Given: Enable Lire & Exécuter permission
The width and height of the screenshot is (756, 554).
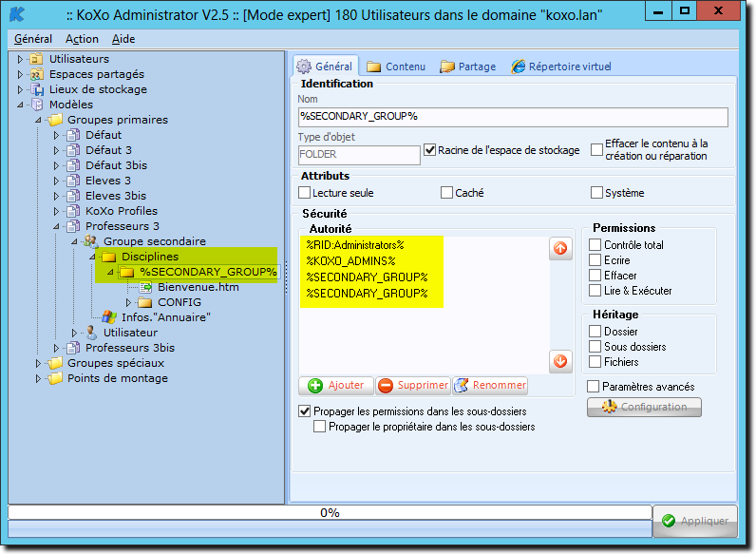Looking at the screenshot, I should [595, 291].
